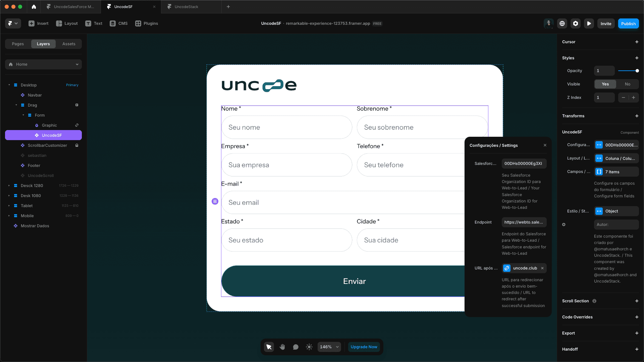Open the Layout tool
Screen dimensions: 644x362
point(67,23)
